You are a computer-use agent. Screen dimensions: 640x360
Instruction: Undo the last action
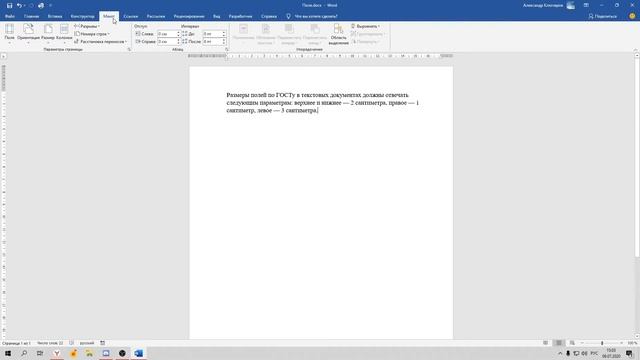click(19, 5)
